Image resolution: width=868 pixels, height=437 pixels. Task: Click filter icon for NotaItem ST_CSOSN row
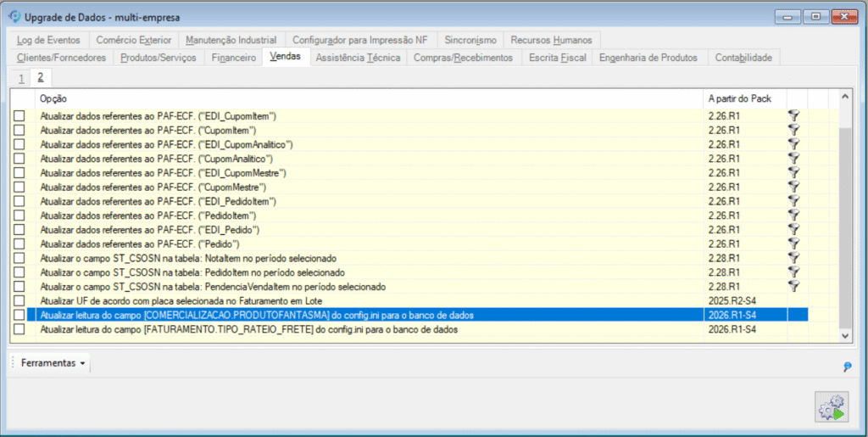(x=793, y=258)
